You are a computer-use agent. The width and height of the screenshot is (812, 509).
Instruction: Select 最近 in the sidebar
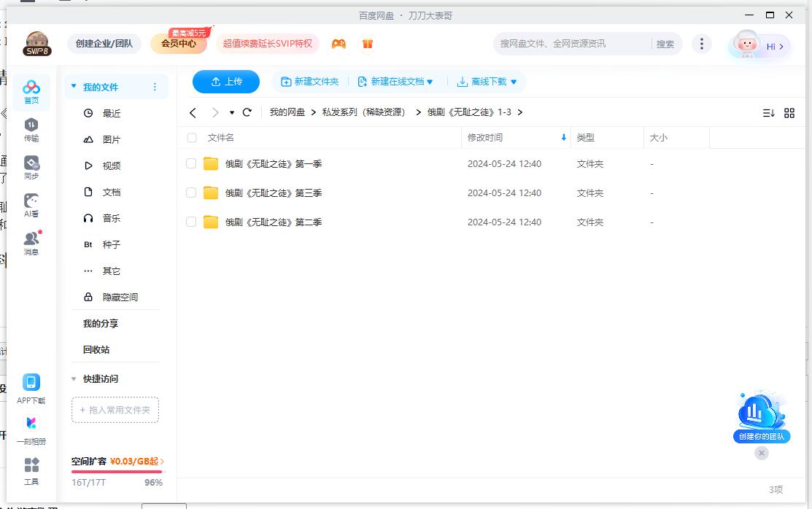pyautogui.click(x=112, y=113)
